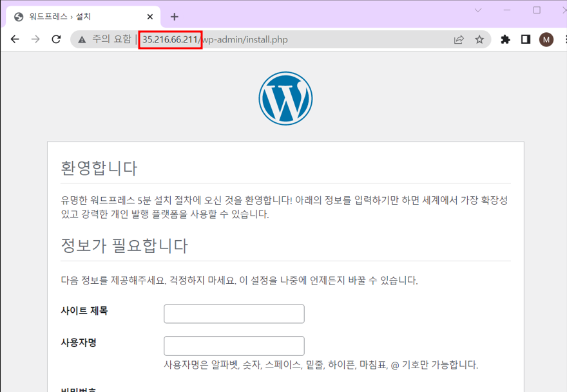Open the M profile avatar
The image size is (567, 392).
coord(546,39)
